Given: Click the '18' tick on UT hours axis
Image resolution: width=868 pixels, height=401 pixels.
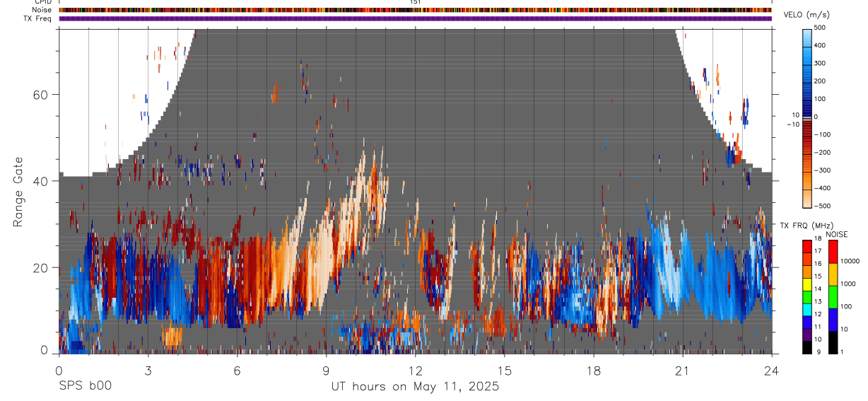Looking at the screenshot, I should [x=594, y=370].
